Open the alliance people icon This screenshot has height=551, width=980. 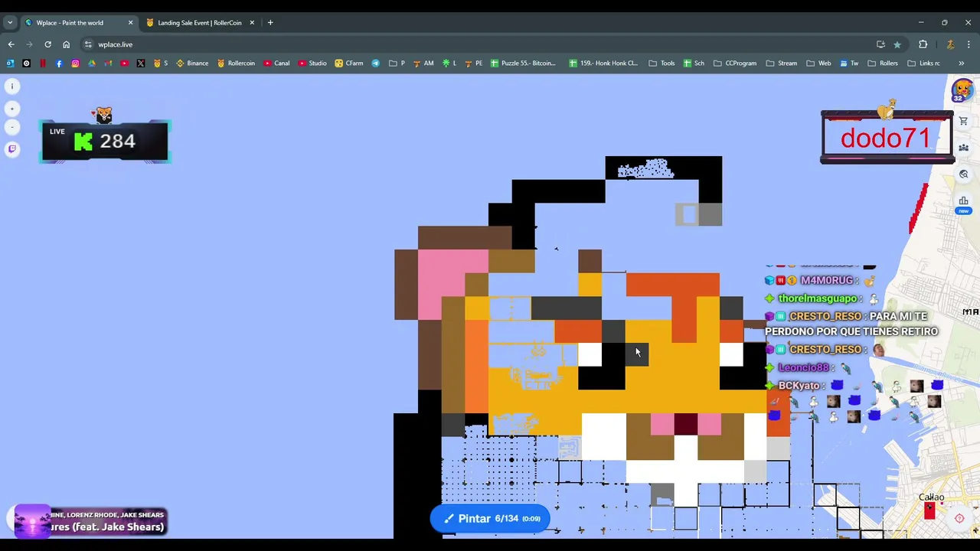[x=963, y=148]
